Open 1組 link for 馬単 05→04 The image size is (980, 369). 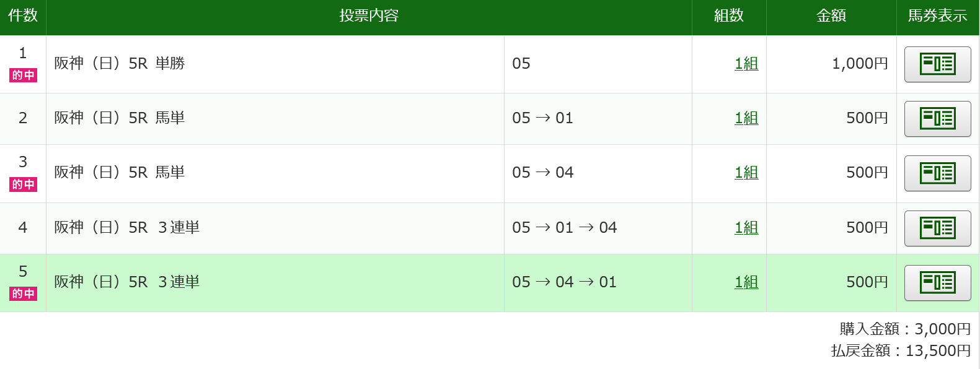click(746, 173)
